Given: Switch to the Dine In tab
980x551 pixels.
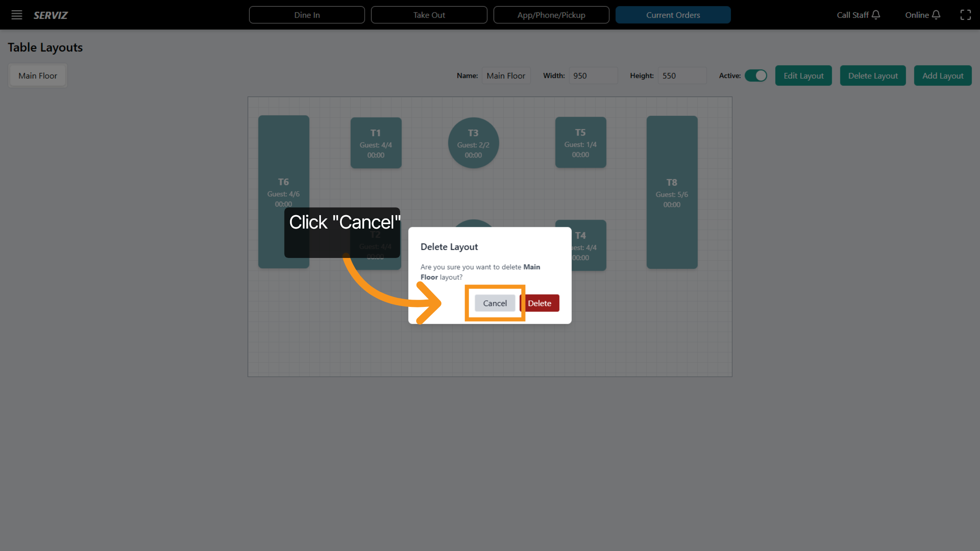Looking at the screenshot, I should [x=307, y=15].
